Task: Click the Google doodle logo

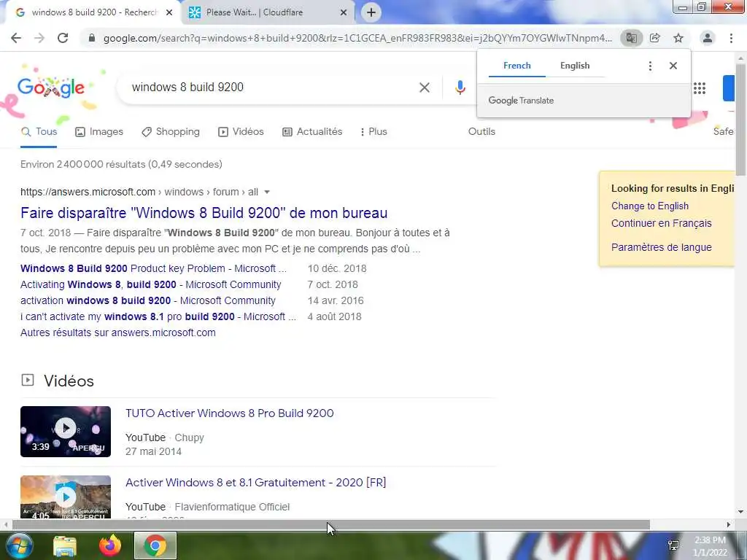Action: [x=51, y=87]
